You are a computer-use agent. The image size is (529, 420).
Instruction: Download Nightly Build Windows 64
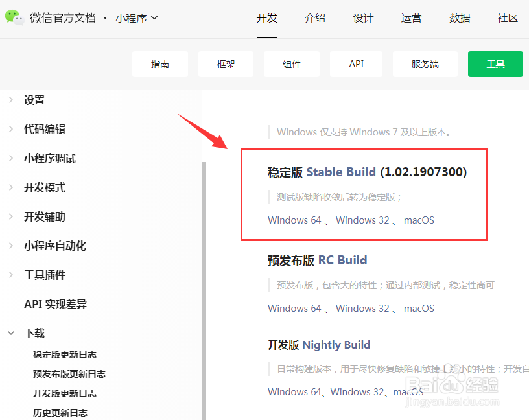294,392
